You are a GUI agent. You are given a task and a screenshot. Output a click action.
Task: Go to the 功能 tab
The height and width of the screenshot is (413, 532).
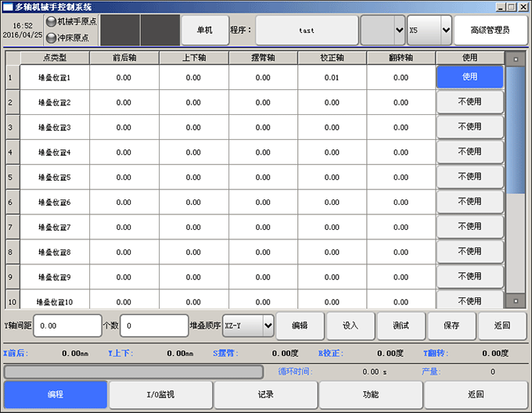(x=371, y=395)
